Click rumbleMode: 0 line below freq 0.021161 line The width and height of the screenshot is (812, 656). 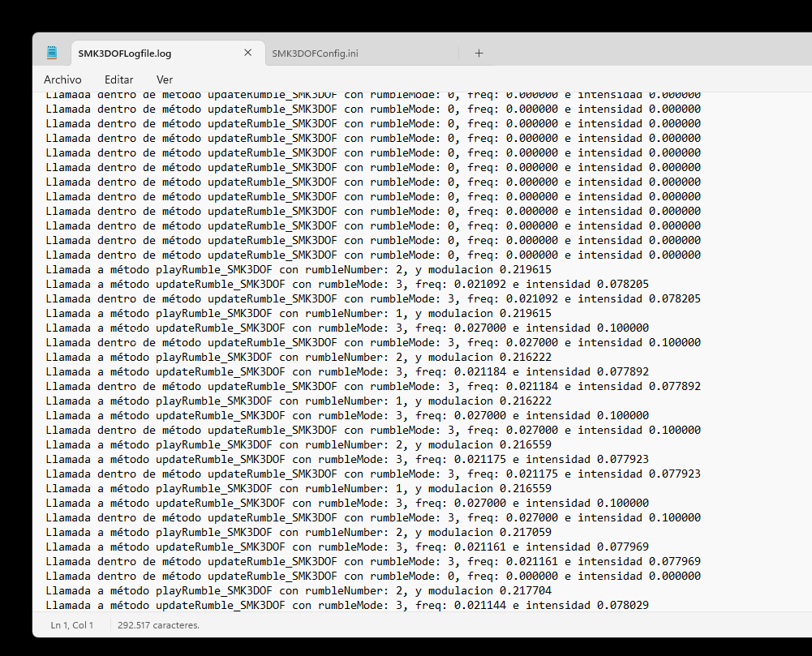click(x=373, y=577)
